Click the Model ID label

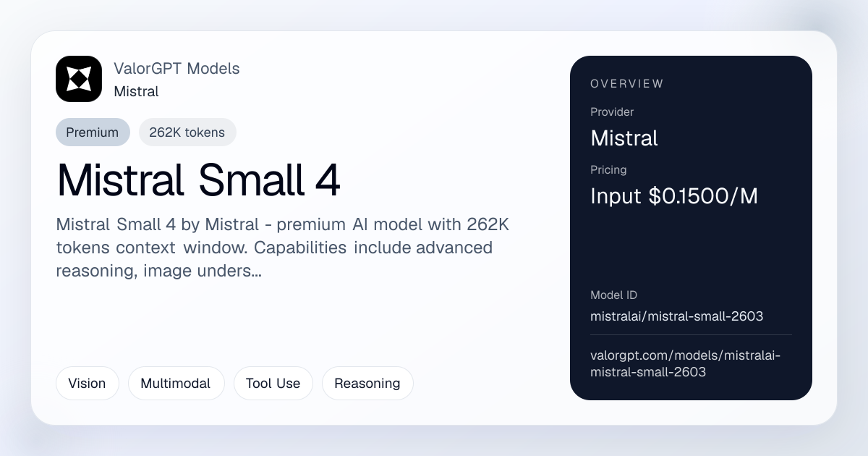click(613, 295)
